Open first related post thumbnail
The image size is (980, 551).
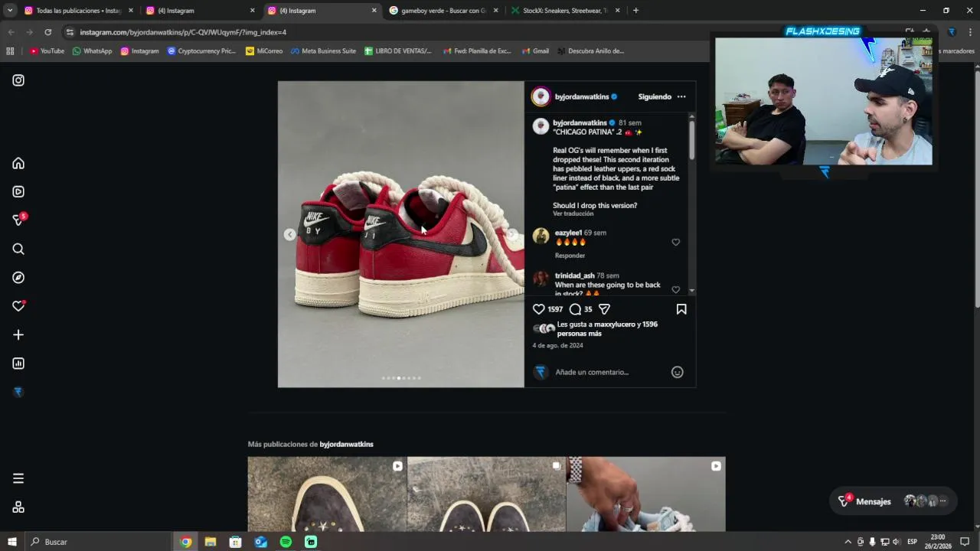pyautogui.click(x=327, y=494)
